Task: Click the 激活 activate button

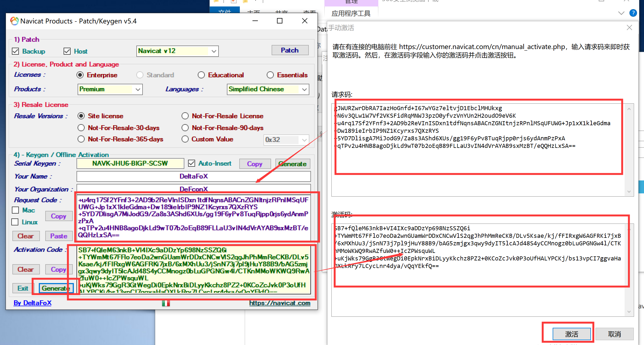Action: 572,334
